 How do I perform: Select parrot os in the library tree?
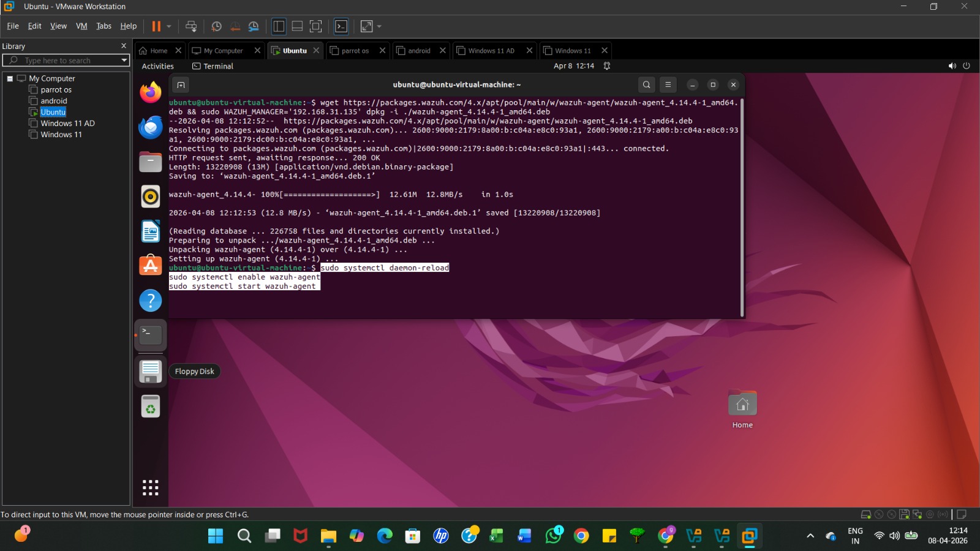tap(56, 90)
